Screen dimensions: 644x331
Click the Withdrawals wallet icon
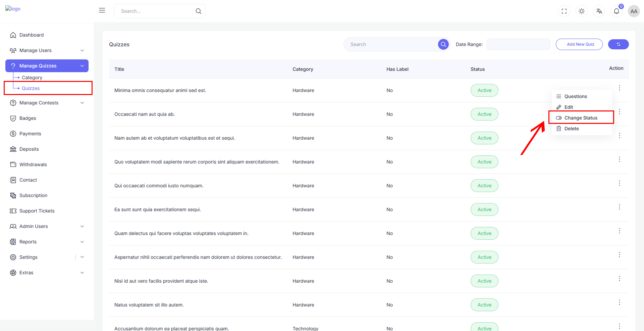point(13,164)
